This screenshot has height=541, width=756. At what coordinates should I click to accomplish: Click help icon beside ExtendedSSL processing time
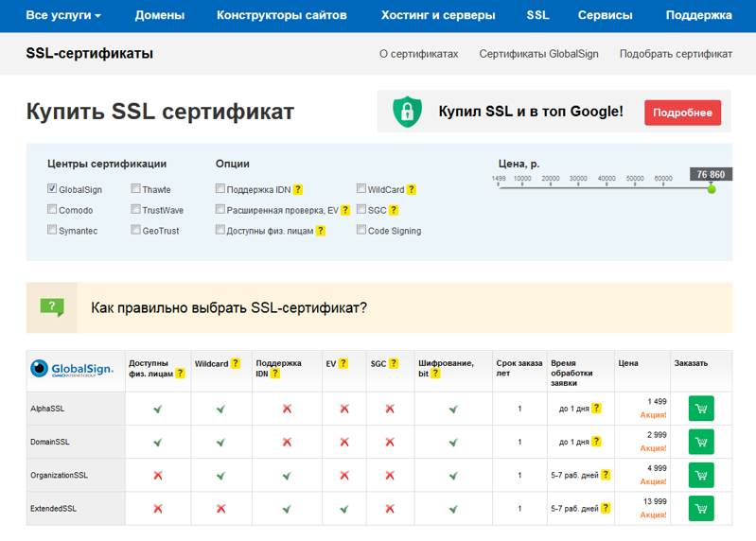pos(606,508)
